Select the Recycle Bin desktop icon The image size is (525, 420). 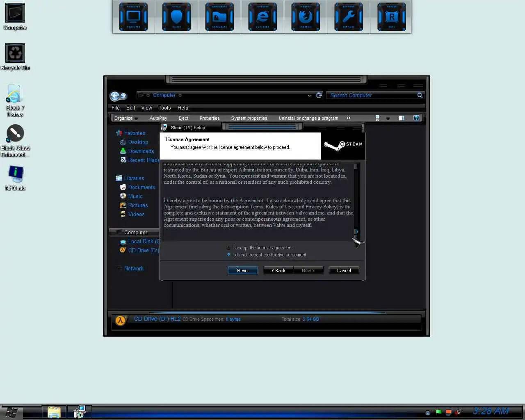15,57
